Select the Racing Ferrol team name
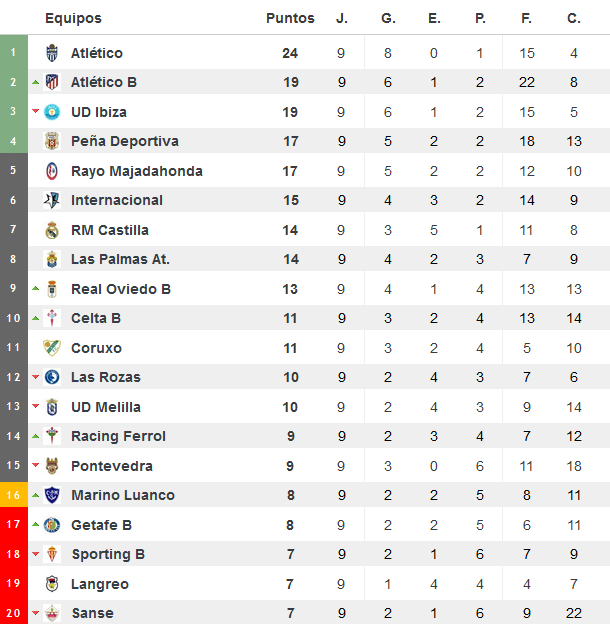 [x=118, y=436]
